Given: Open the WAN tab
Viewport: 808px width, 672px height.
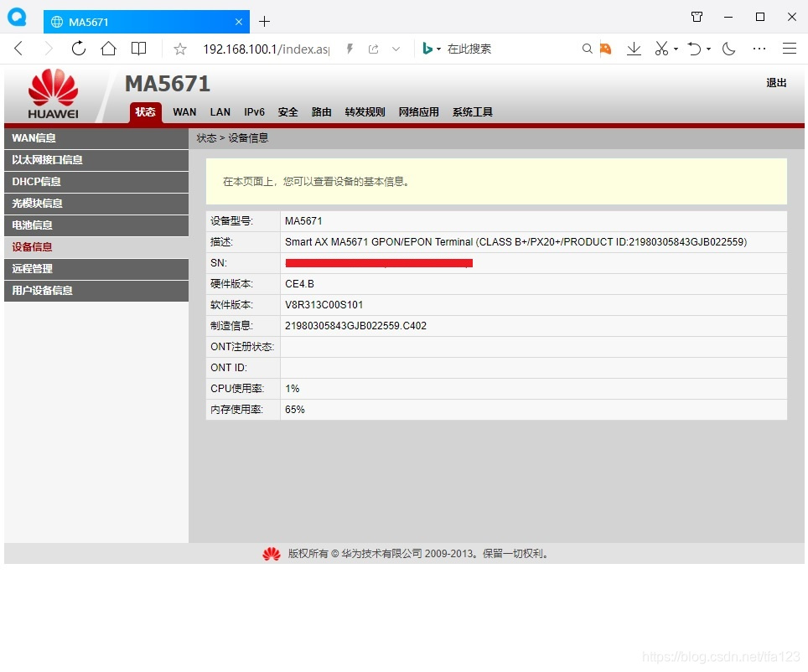Looking at the screenshot, I should 184,111.
